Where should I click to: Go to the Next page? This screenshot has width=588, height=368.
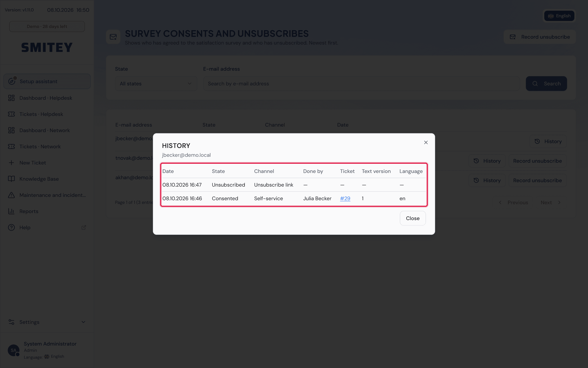[551, 203]
